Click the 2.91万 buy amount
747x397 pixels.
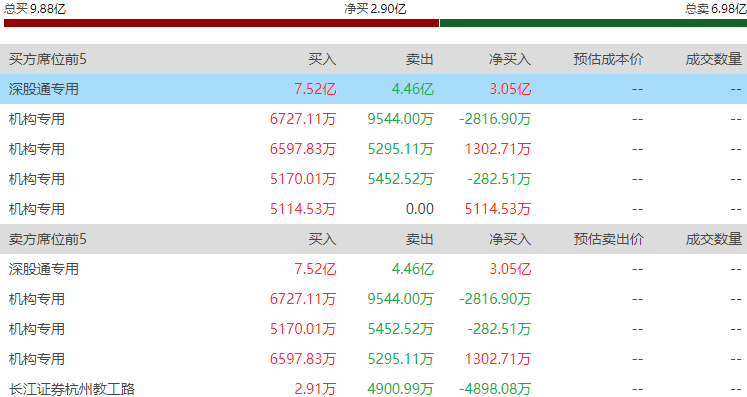(x=315, y=388)
